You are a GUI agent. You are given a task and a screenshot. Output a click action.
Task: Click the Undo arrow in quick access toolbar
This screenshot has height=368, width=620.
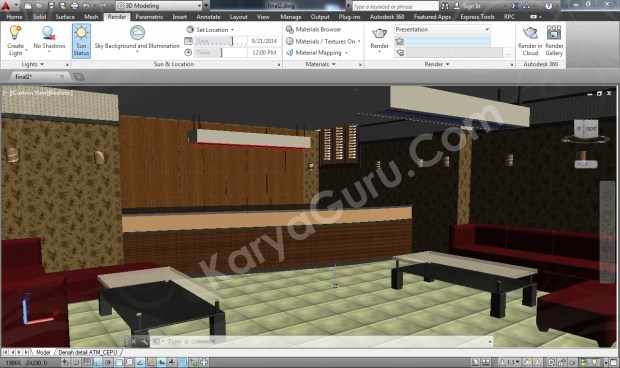86,6
